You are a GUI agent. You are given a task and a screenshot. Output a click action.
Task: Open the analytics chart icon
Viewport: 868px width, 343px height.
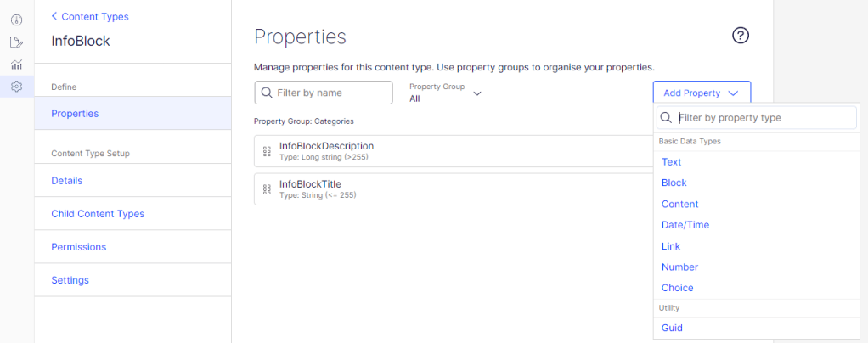(x=16, y=65)
